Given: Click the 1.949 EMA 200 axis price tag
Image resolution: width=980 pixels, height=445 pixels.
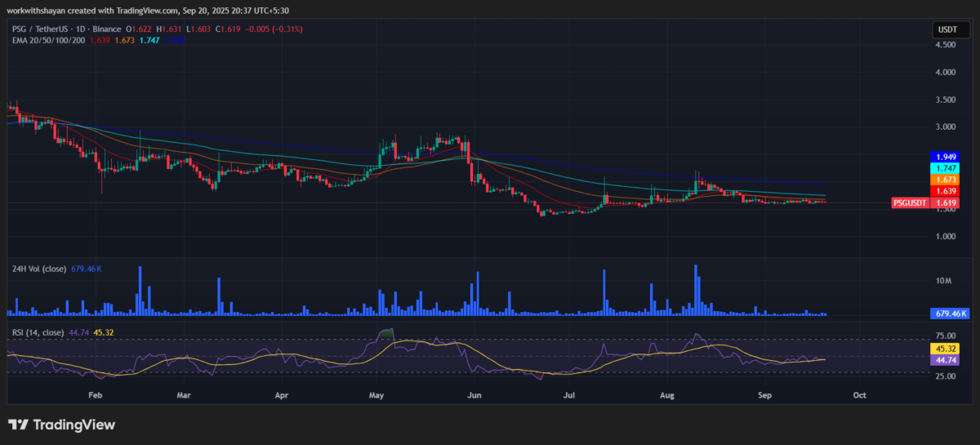Looking at the screenshot, I should (x=946, y=156).
